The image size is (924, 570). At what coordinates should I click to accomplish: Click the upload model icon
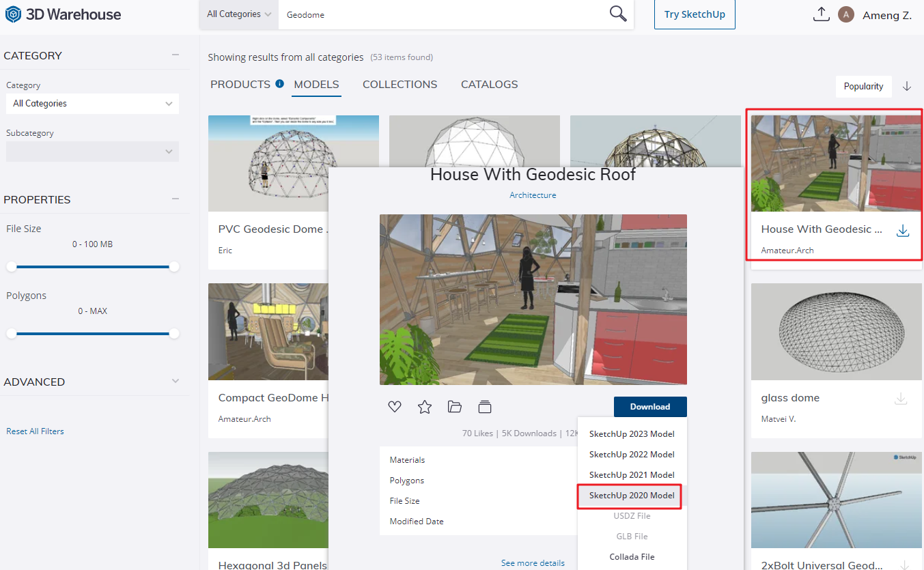click(821, 14)
